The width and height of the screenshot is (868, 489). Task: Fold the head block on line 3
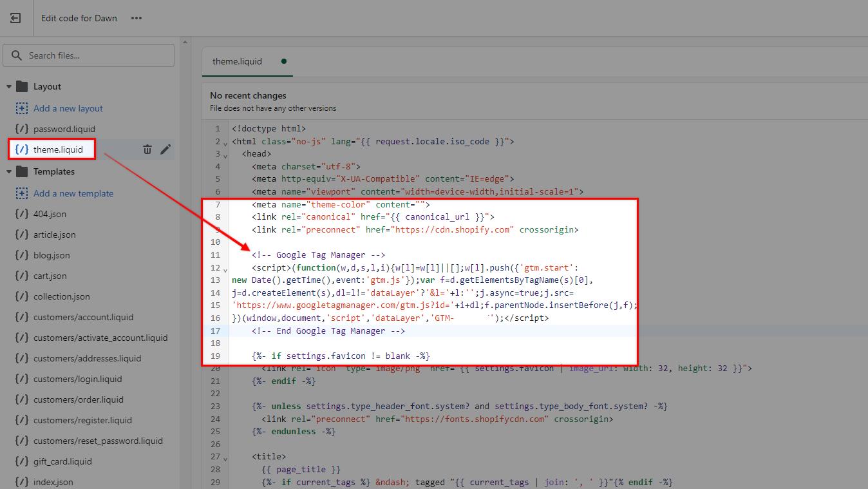[x=225, y=155]
